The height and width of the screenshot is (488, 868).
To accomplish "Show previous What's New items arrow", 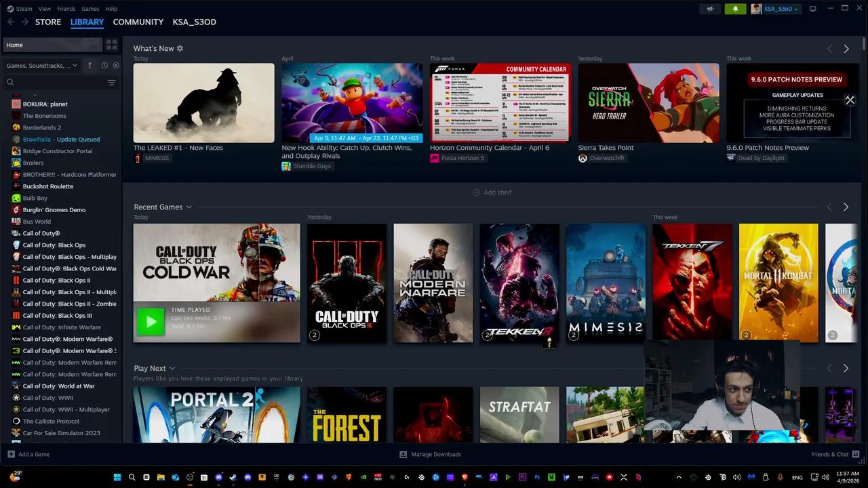I will [x=829, y=49].
